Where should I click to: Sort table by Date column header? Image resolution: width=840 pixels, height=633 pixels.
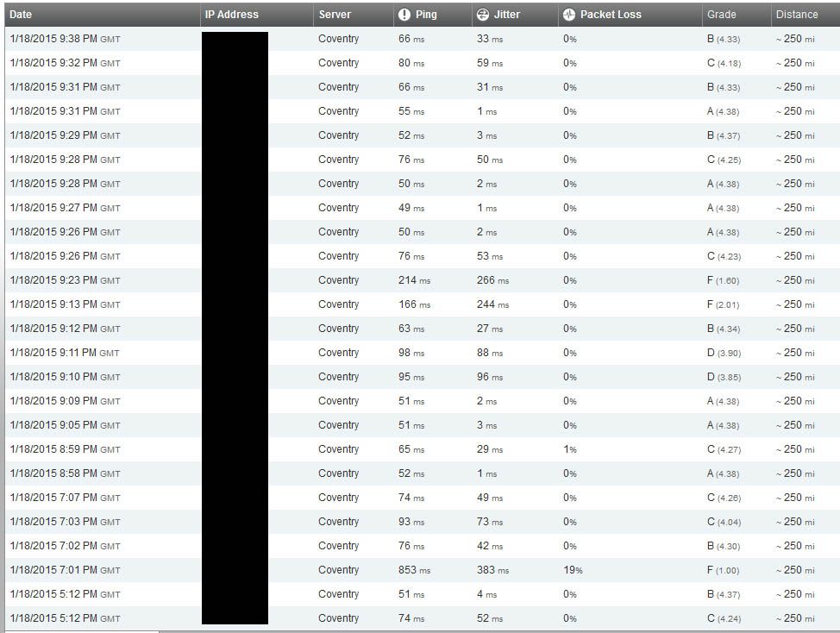(x=21, y=15)
